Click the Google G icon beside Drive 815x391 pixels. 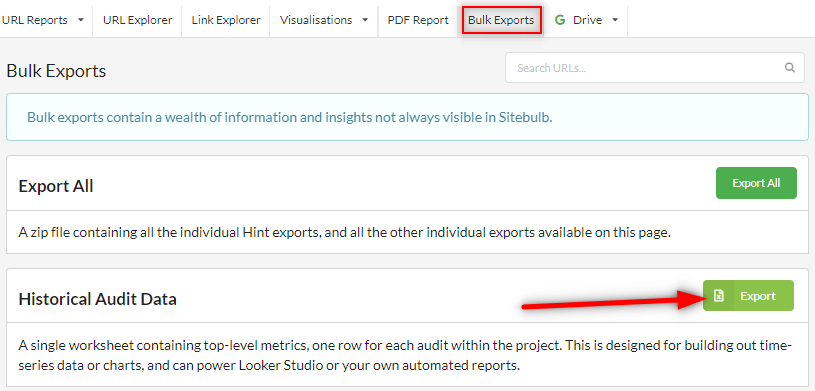click(560, 20)
